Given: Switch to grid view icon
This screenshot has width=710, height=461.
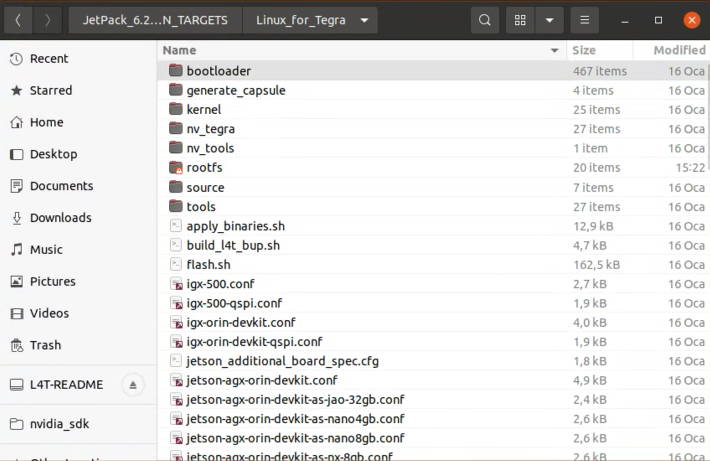Looking at the screenshot, I should coord(520,20).
